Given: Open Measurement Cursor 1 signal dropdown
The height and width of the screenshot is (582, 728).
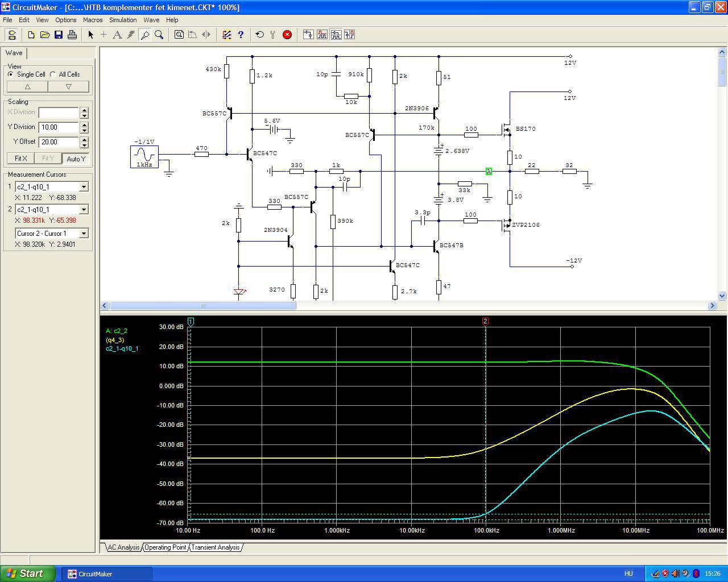Looking at the screenshot, I should click(x=84, y=187).
